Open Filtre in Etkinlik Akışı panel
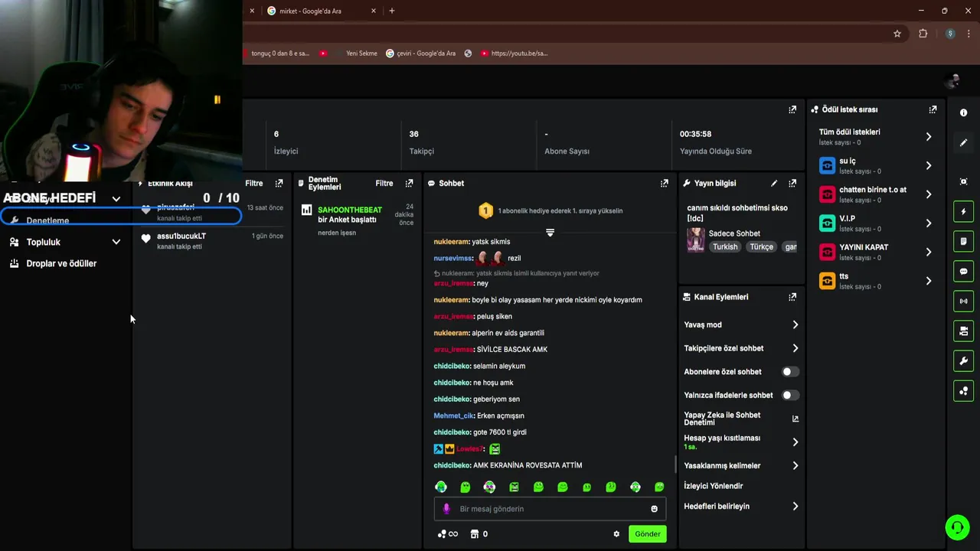The height and width of the screenshot is (551, 980). click(x=254, y=184)
